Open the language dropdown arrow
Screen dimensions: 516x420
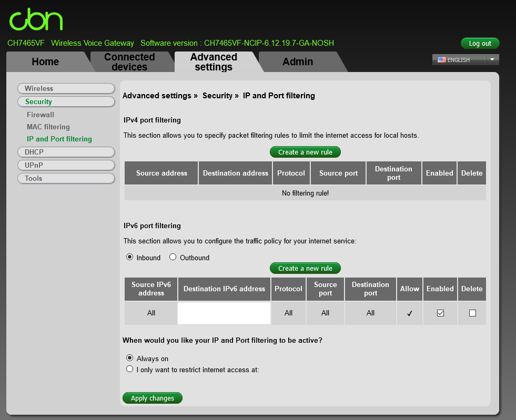point(492,60)
